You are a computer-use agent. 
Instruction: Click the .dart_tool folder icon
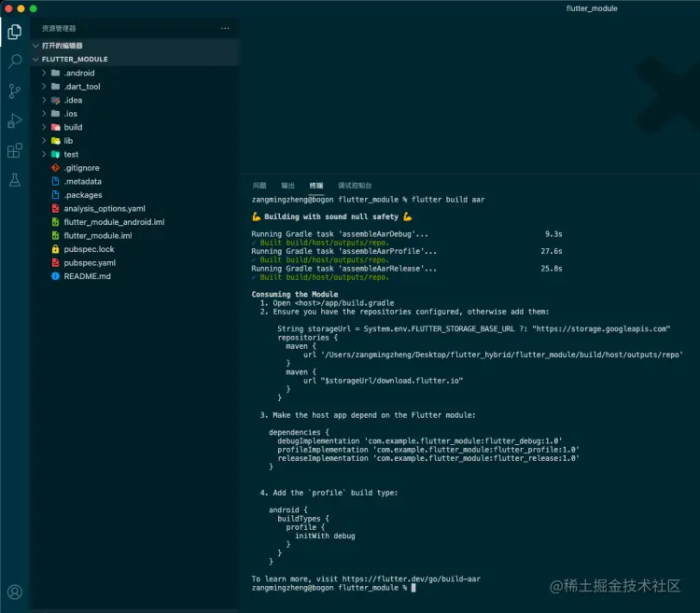[56, 86]
